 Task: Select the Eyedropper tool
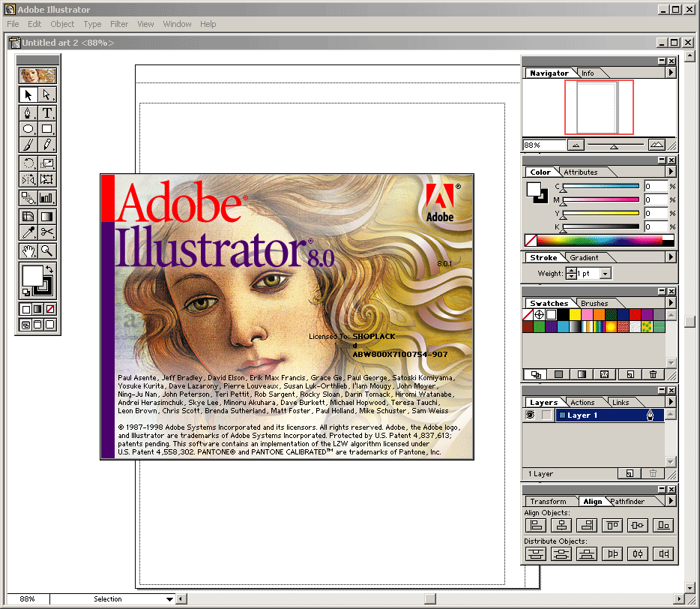28,232
